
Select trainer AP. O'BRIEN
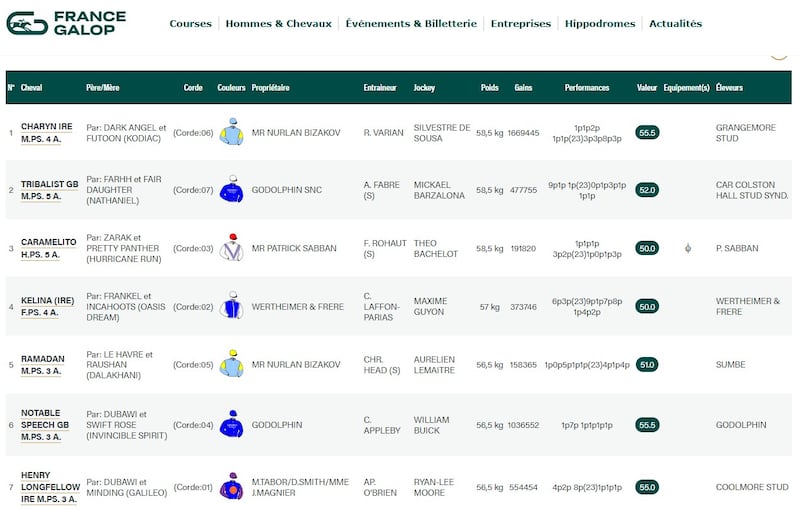380,487
